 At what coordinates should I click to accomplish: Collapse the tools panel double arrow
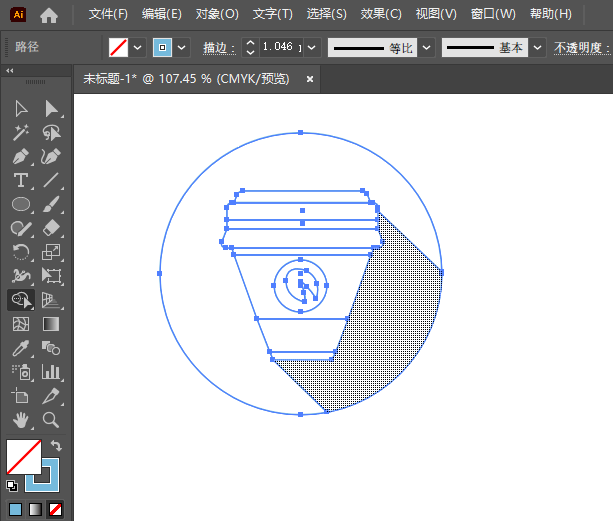tap(10, 71)
